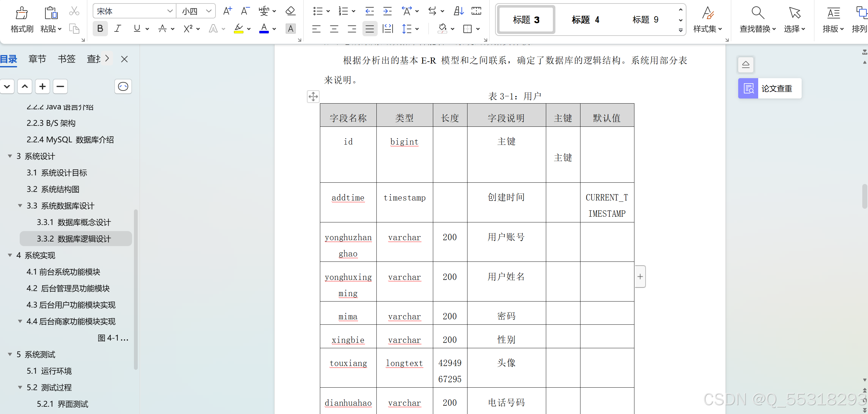Click the numbered list icon
The image size is (868, 414).
click(x=343, y=11)
